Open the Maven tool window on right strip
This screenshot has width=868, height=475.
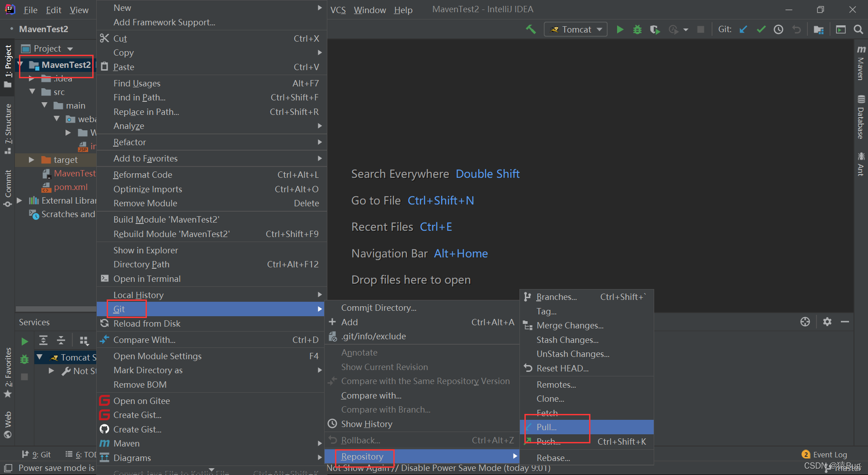point(861,63)
